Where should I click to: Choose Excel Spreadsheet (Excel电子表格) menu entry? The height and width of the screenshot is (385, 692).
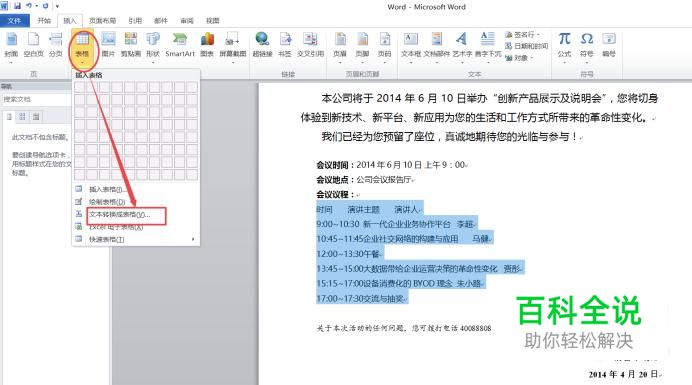(x=136, y=227)
